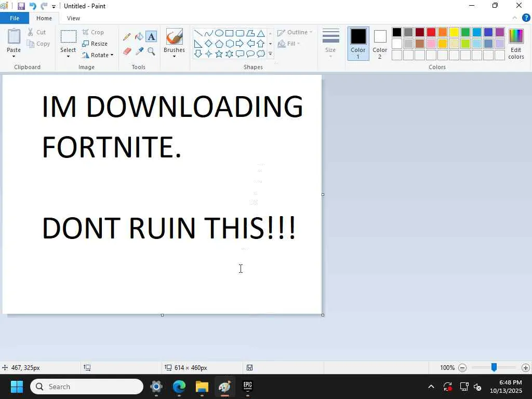Screen dimensions: 532x399
Task: Open the Windows Start menu
Action: coord(17,387)
